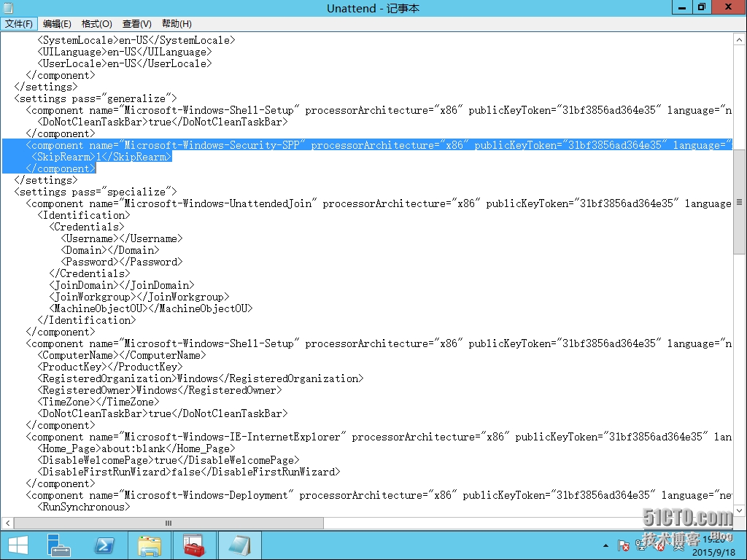Click the horizontal scrollbar left arrow
The height and width of the screenshot is (560, 747).
pyautogui.click(x=7, y=523)
